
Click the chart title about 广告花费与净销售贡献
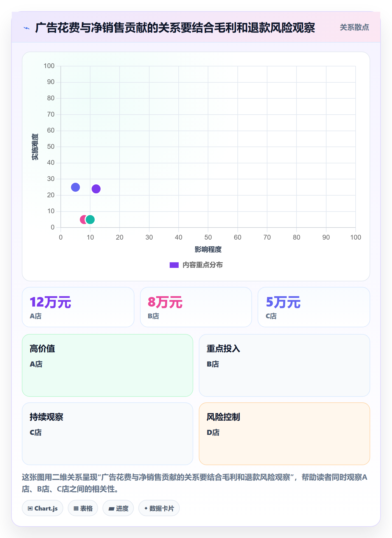(175, 28)
